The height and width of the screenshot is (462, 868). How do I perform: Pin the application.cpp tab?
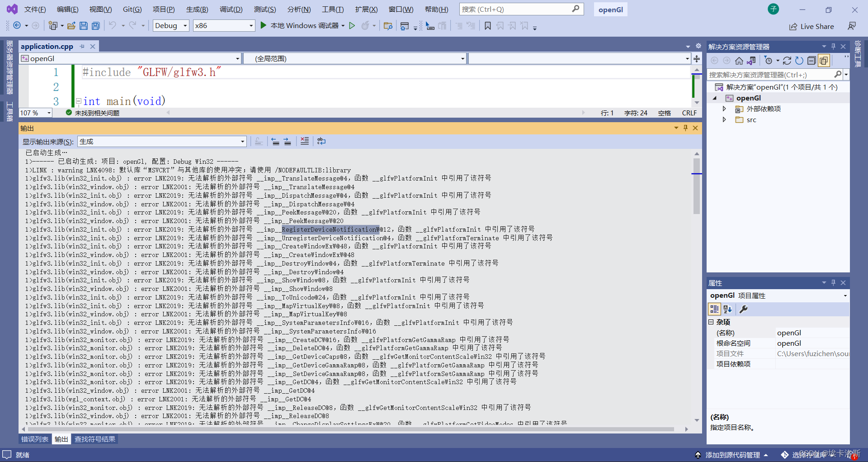(82, 46)
